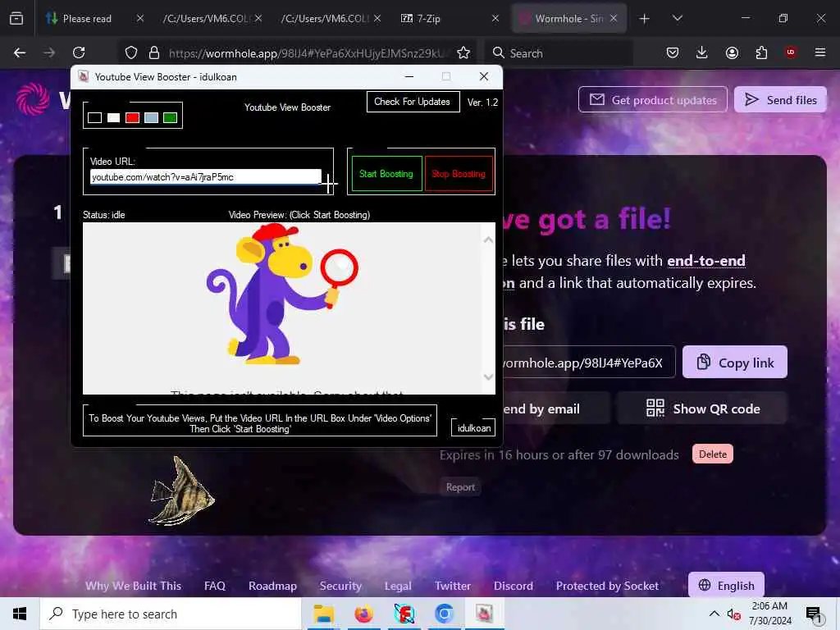Screen dimensions: 840x630
Task: Click the Send by email button on Wormhole
Action: (x=556, y=409)
